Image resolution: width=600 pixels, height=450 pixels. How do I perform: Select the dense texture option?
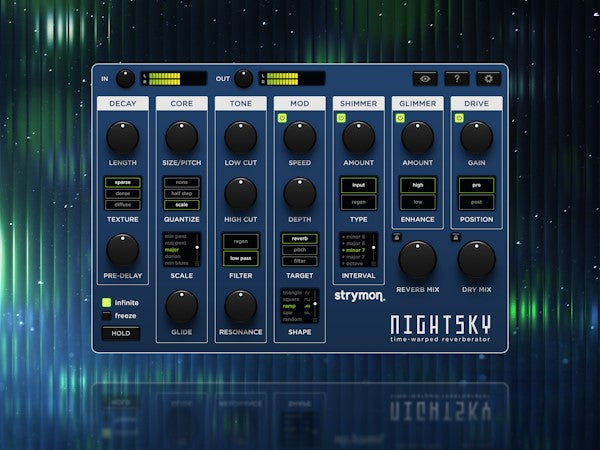(123, 194)
